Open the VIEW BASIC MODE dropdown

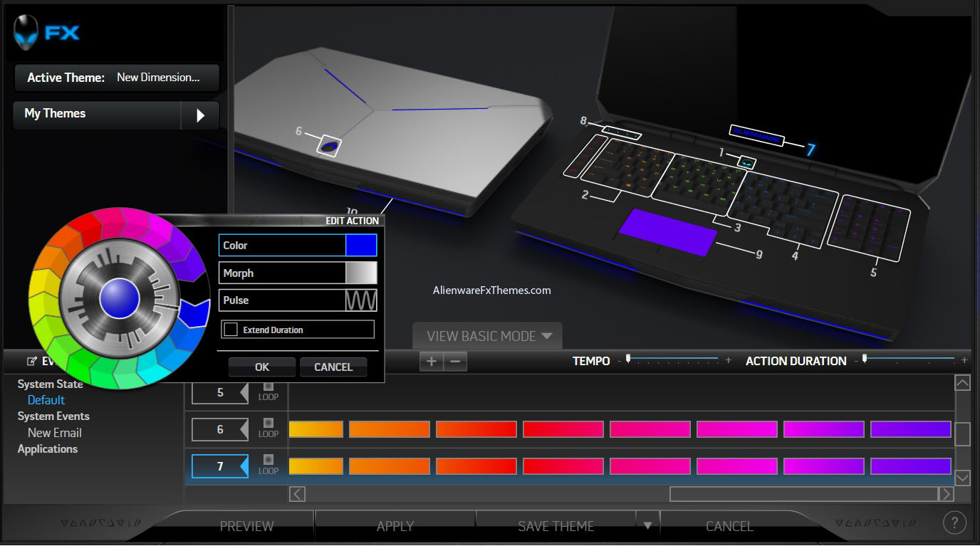click(489, 336)
